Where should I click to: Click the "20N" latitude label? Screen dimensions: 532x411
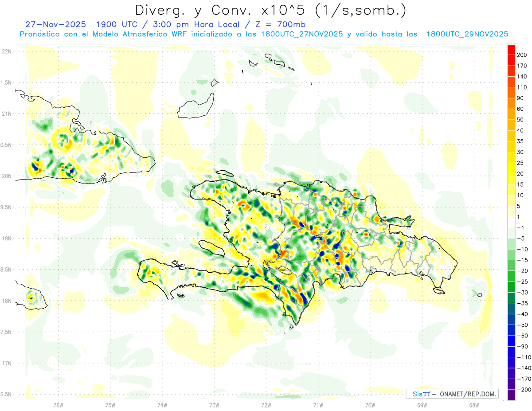pyautogui.click(x=6, y=176)
